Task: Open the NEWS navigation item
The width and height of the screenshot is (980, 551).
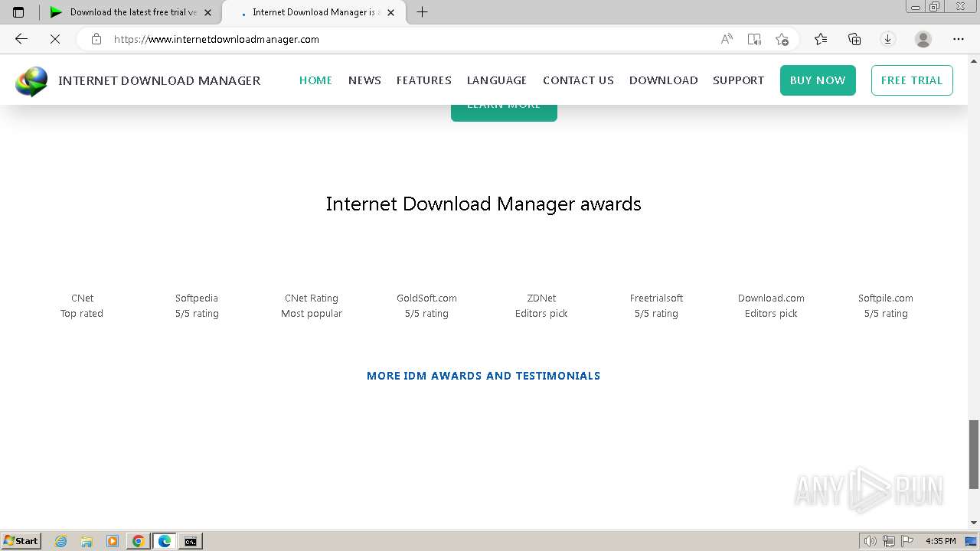Action: click(x=364, y=80)
